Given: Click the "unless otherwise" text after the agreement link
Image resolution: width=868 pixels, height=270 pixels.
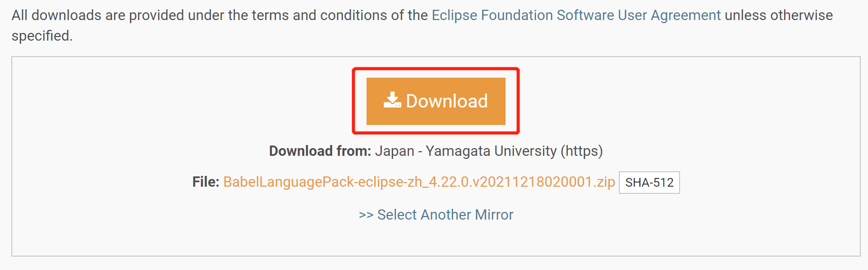Looking at the screenshot, I should tap(778, 15).
